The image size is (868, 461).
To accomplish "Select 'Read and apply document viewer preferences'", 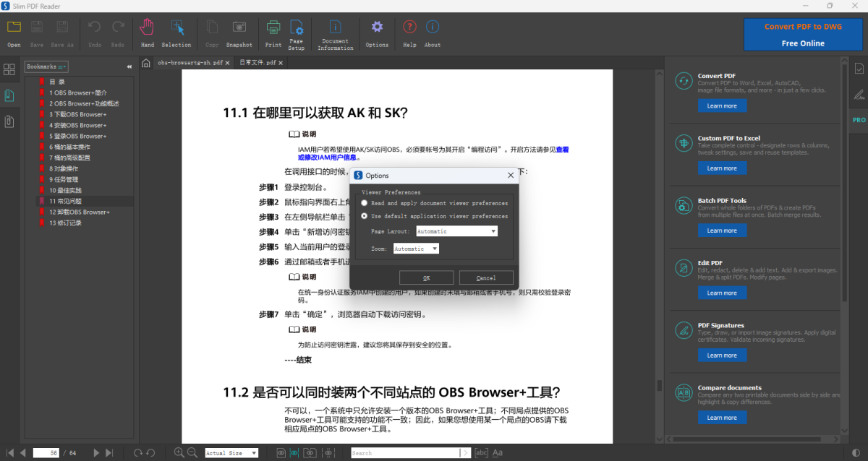I will pos(365,203).
